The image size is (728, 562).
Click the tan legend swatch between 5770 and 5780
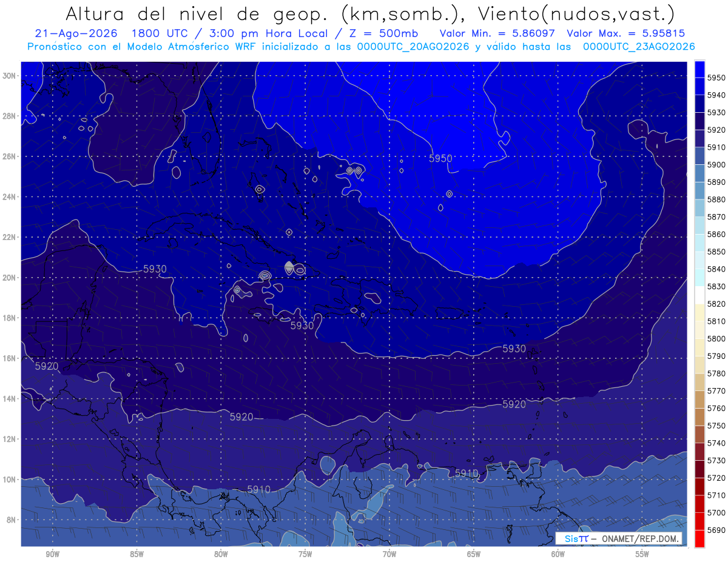click(699, 382)
